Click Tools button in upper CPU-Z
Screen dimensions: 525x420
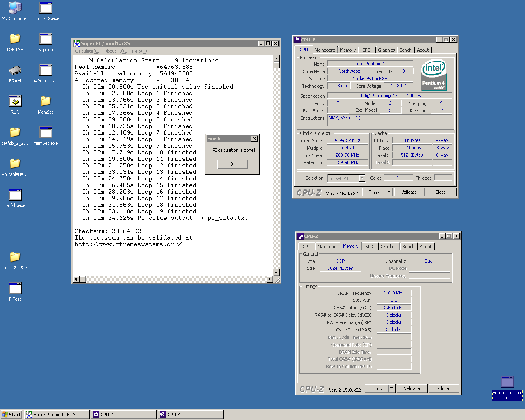point(374,192)
